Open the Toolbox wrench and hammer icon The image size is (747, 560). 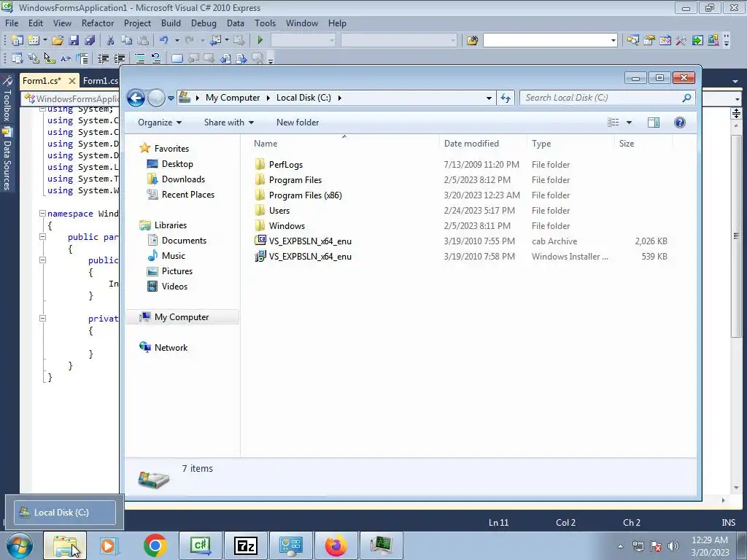681,41
